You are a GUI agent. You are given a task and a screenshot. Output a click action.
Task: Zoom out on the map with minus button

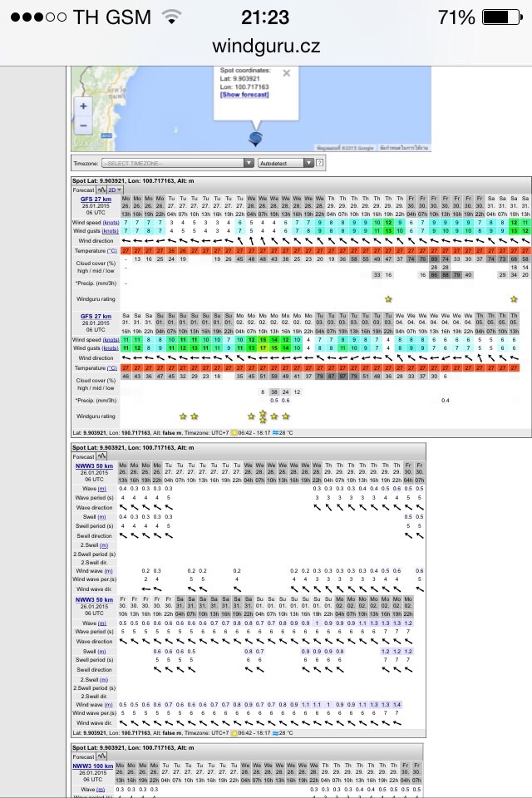83,126
